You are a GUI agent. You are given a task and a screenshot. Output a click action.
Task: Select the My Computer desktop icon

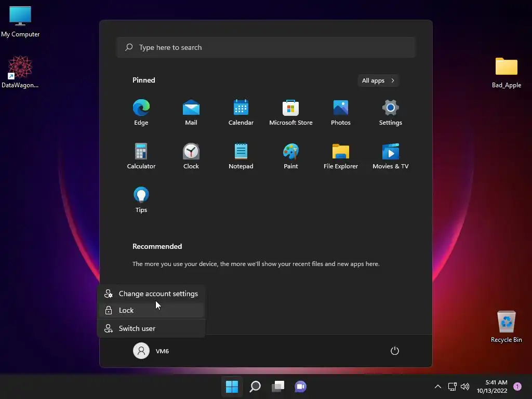(20, 21)
